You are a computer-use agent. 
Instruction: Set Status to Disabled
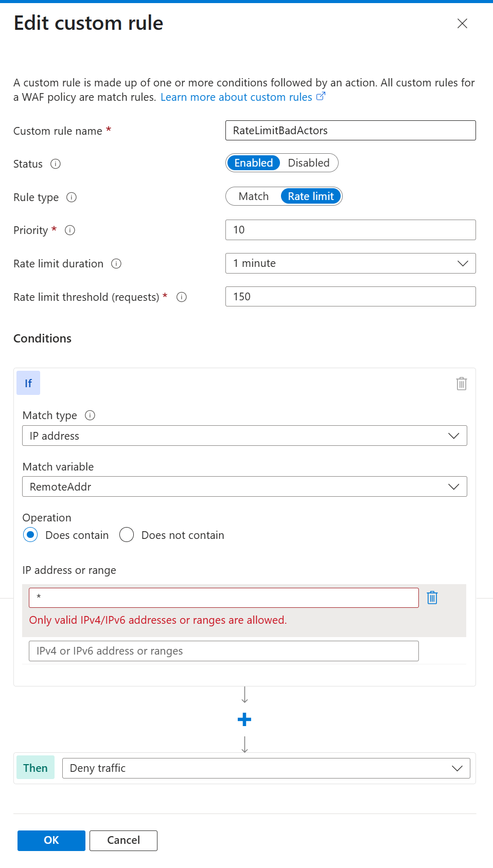[x=309, y=163]
